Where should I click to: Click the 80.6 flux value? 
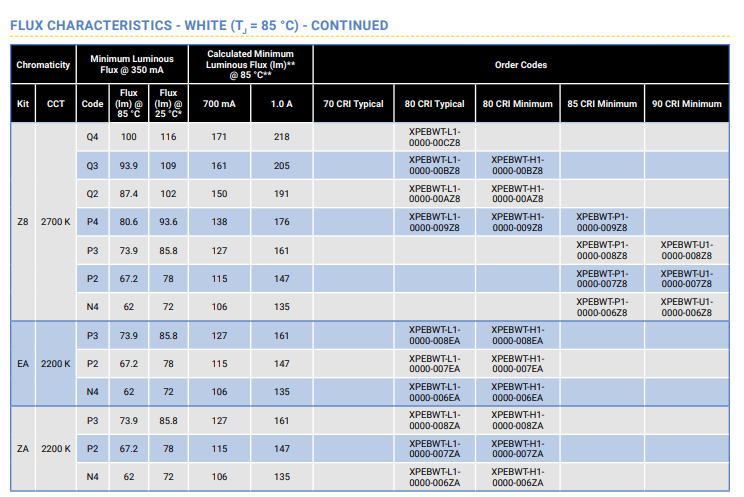129,222
